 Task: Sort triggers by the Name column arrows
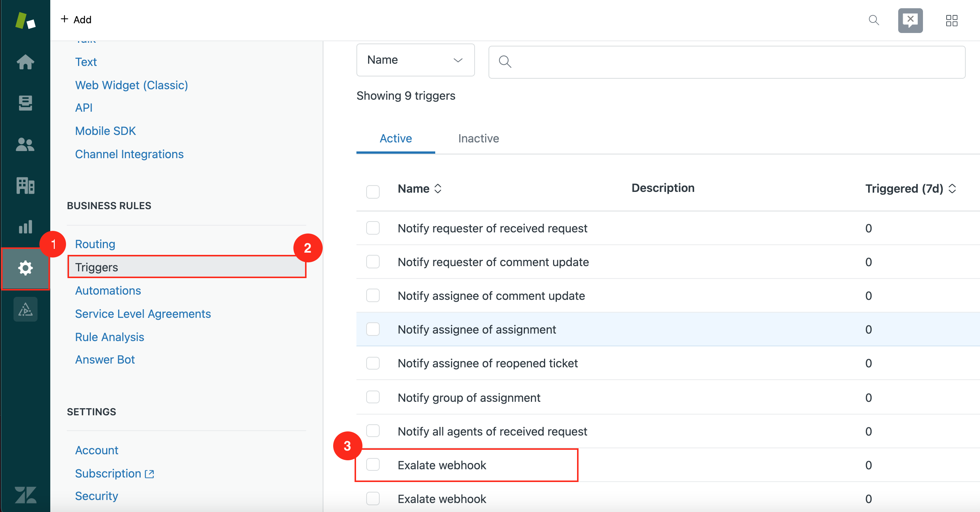pos(438,189)
